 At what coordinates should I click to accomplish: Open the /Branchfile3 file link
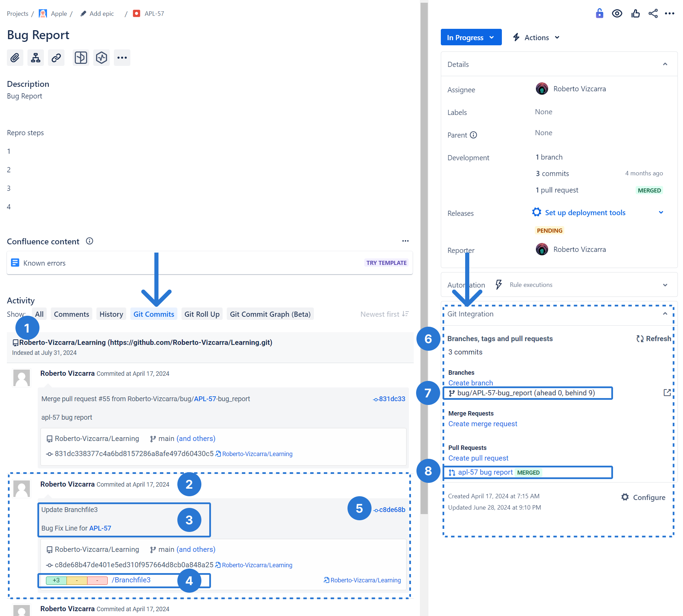click(131, 580)
